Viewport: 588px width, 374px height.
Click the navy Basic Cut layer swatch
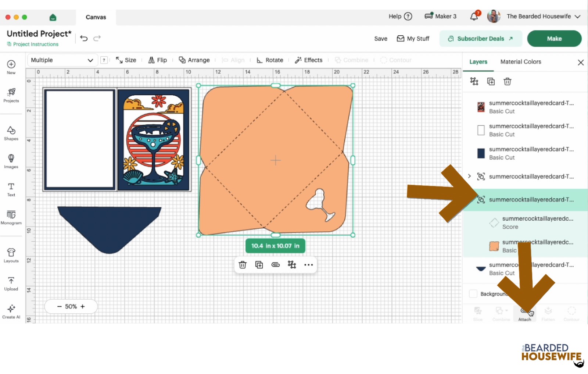tap(481, 153)
